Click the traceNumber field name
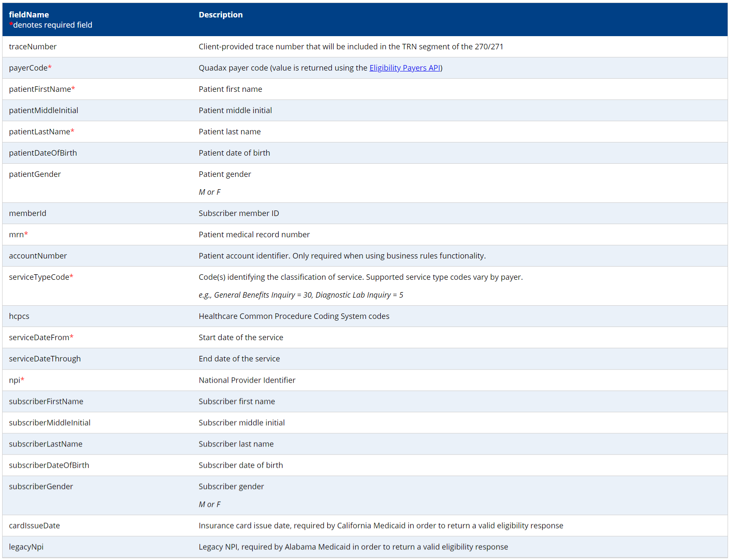The image size is (731, 560). point(33,47)
